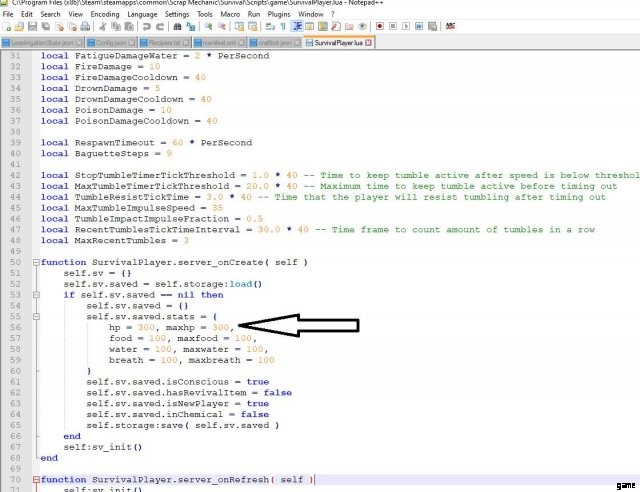
Task: Collapse the self.sv.saved.stats table fold marker
Action: coord(37,316)
